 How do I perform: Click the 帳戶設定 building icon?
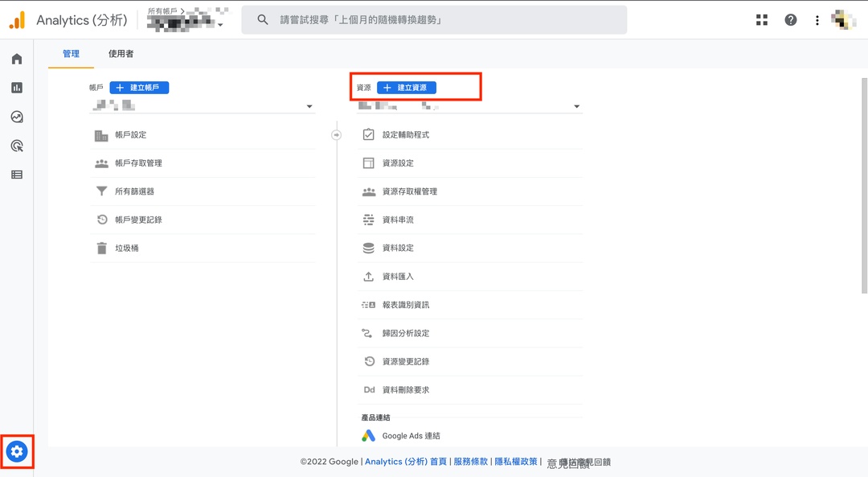click(x=101, y=135)
